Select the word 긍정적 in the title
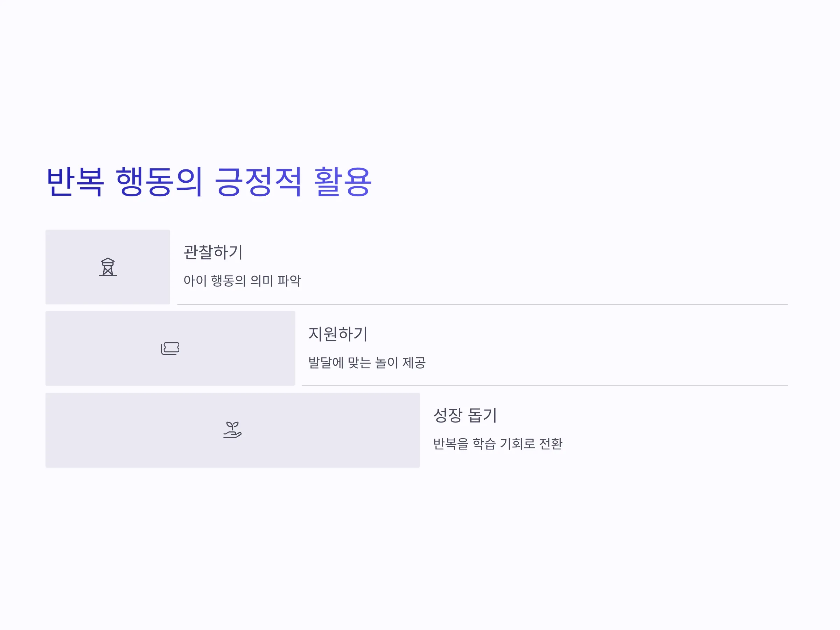The width and height of the screenshot is (840, 630). (258, 182)
